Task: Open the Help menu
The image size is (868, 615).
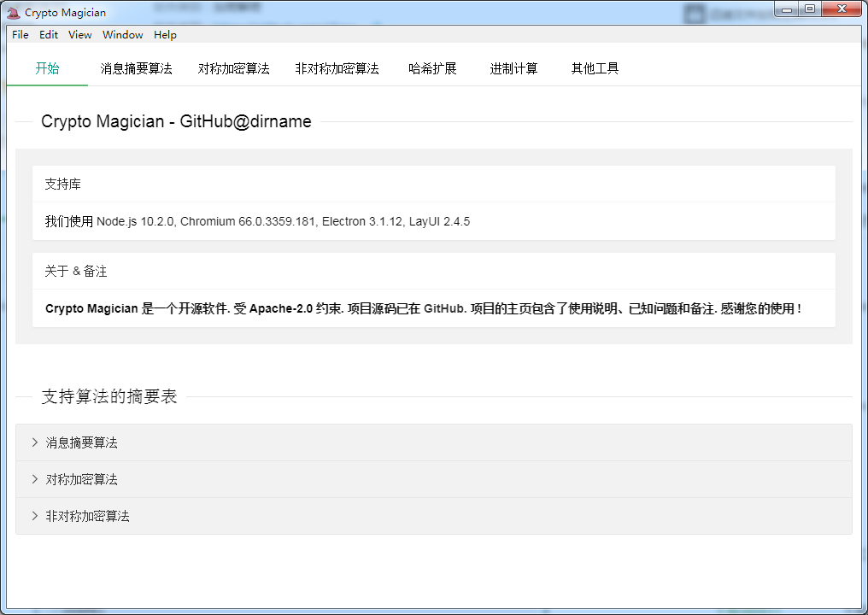Action: click(165, 34)
